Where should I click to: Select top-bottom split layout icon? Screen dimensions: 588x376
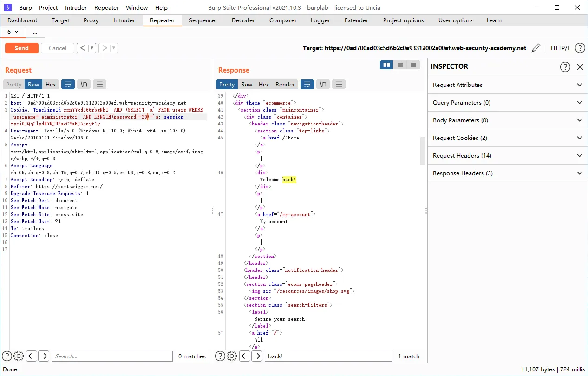click(x=400, y=65)
